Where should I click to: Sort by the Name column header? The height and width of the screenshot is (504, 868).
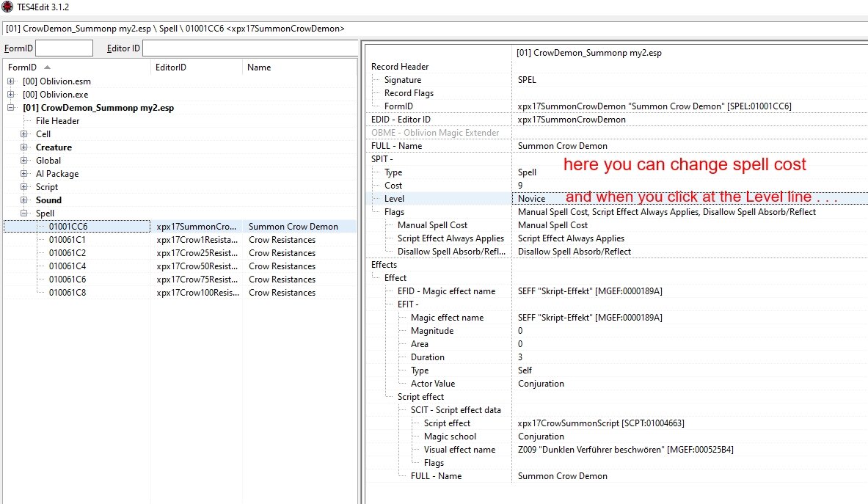pyautogui.click(x=299, y=67)
